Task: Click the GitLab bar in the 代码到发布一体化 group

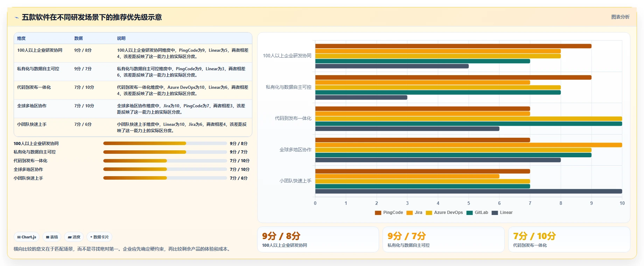Action: (469, 124)
